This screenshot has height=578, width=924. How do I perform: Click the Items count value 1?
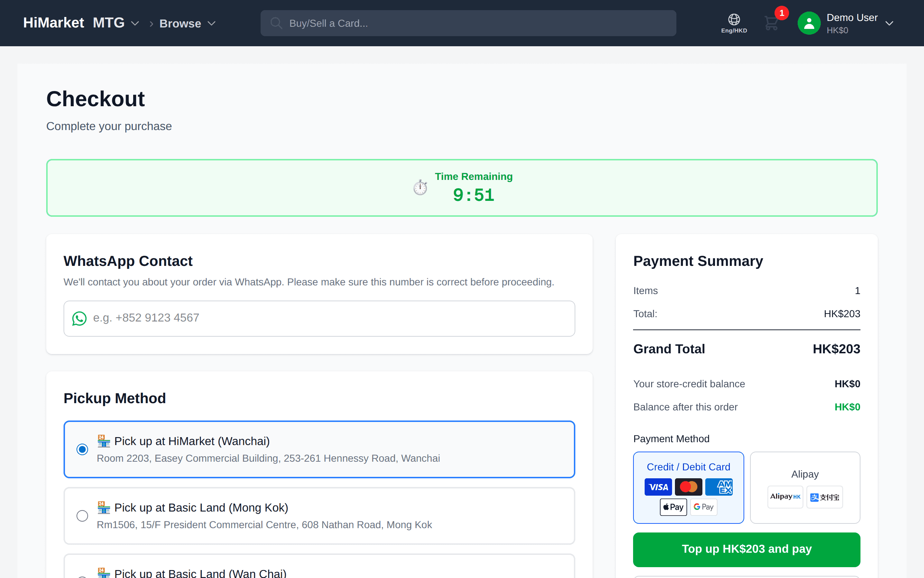(857, 291)
